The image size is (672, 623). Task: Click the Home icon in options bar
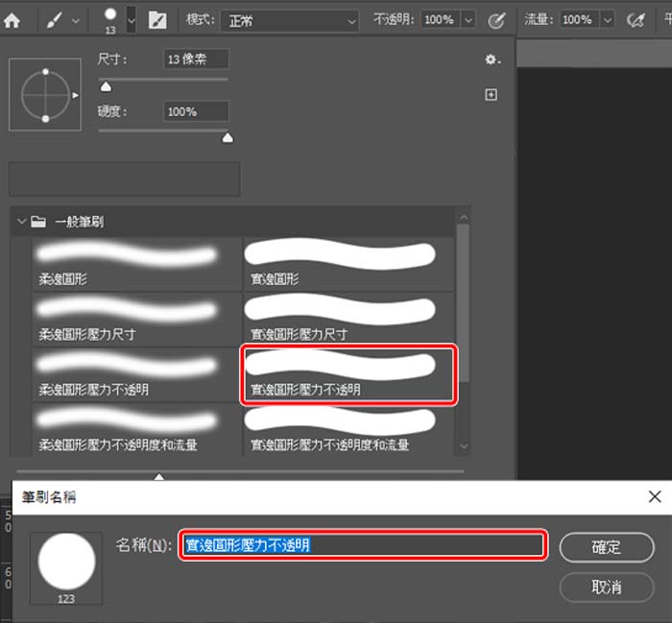point(12,19)
